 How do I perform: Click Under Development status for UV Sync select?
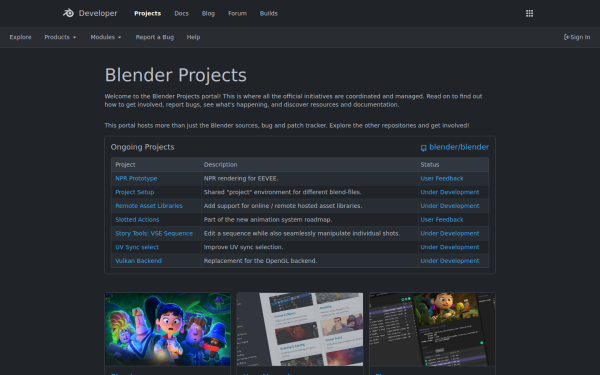click(x=450, y=247)
